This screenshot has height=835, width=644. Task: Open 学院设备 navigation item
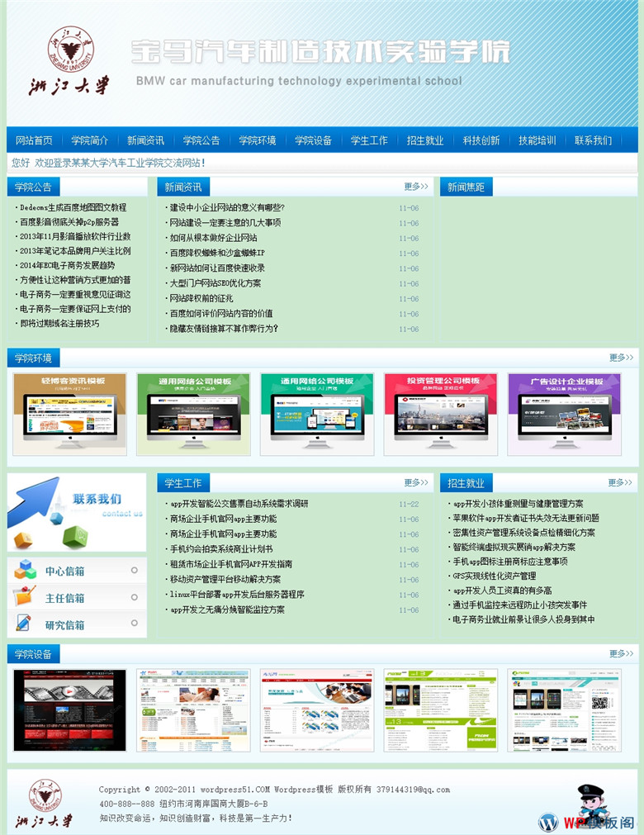(x=314, y=140)
